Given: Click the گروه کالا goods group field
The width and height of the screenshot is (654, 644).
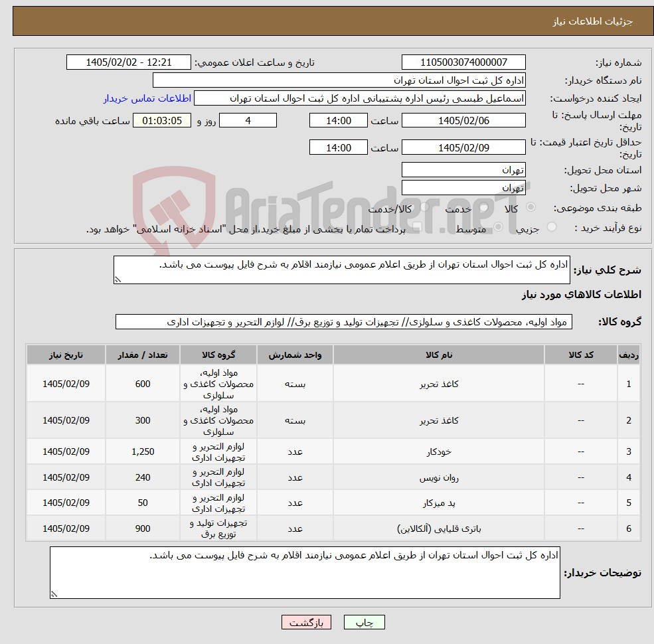Looking at the screenshot, I should click(344, 322).
